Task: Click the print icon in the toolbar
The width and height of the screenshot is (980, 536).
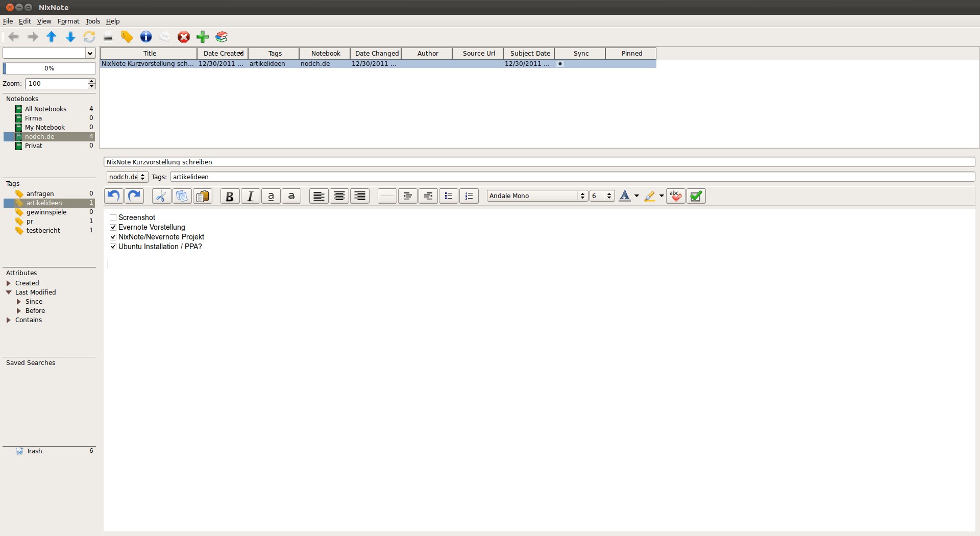Action: pos(108,37)
